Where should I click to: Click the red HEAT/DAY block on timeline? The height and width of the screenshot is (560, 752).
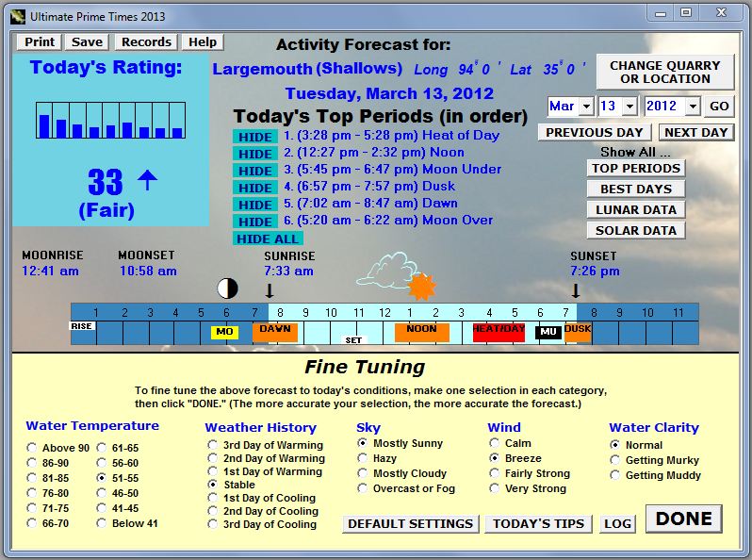coord(499,332)
